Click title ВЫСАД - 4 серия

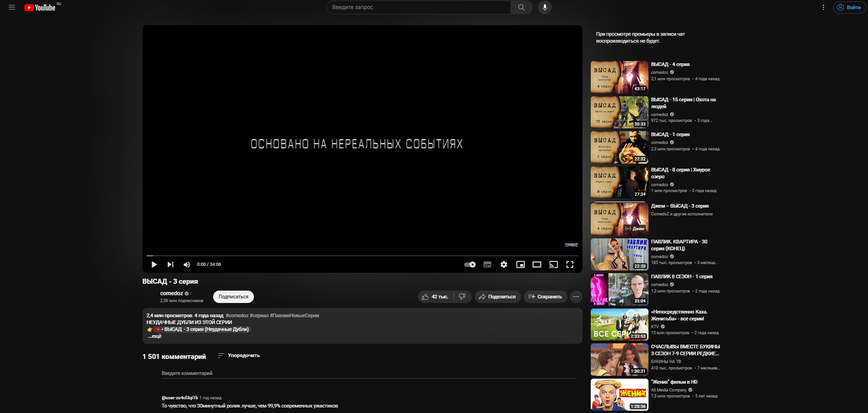(670, 65)
